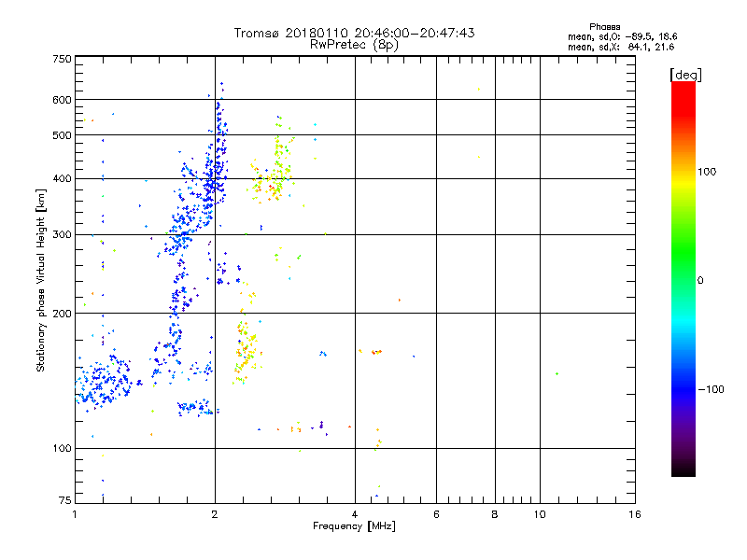Click the plot title 'Tromsø 20180110 20:46:00-20:47:43'
The height and width of the screenshot is (560, 747).
tap(354, 33)
